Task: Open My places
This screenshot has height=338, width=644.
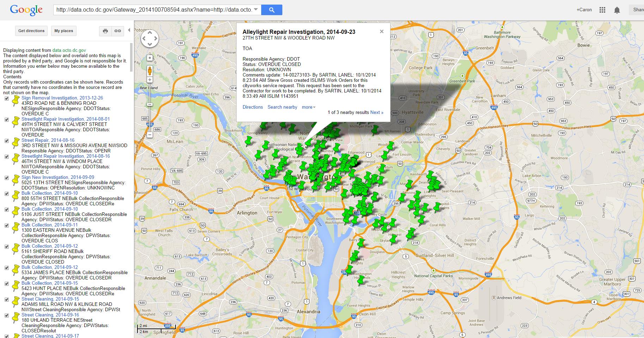Action: tap(64, 31)
